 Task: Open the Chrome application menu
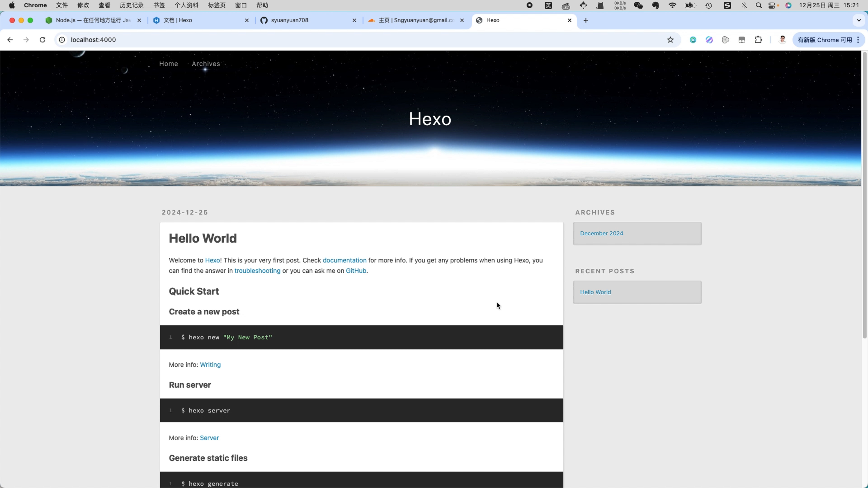(35, 5)
